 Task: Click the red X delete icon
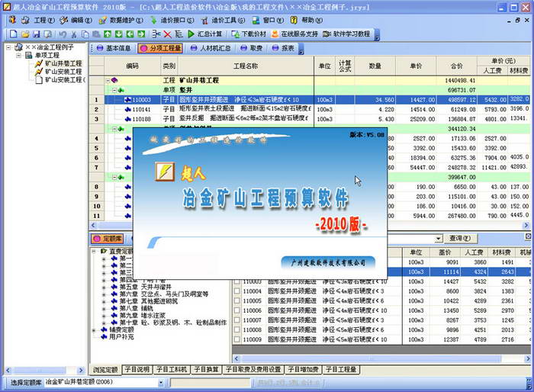tap(168, 34)
